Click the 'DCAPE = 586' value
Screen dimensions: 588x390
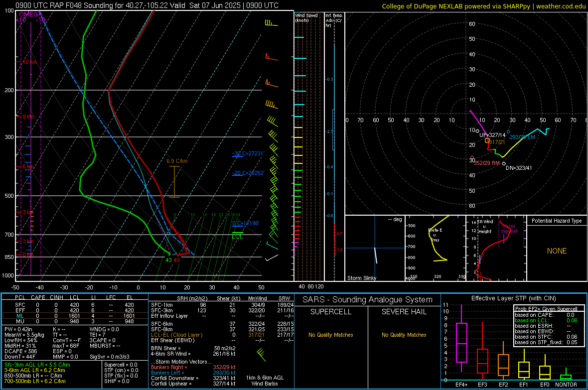click(x=20, y=351)
